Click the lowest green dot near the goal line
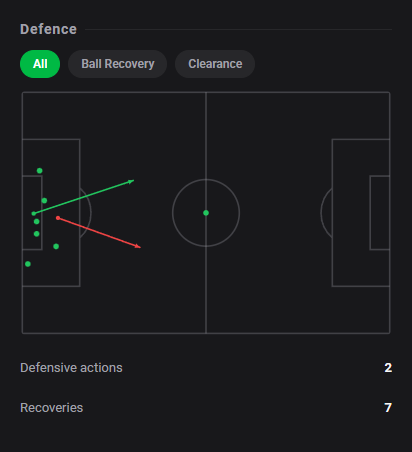The width and height of the screenshot is (412, 452). tap(28, 264)
